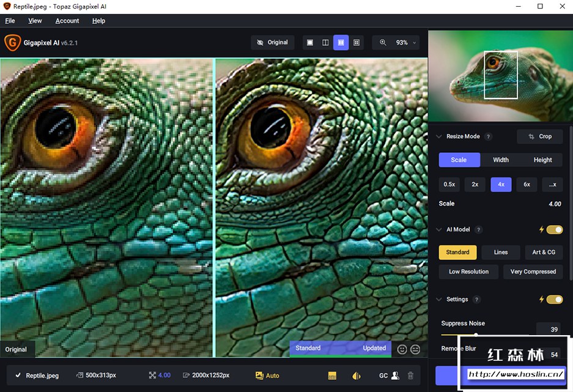Screen dimensions: 573x392
Task: Toggle the Reptile.jpeg checkmark
Action: tap(18, 375)
